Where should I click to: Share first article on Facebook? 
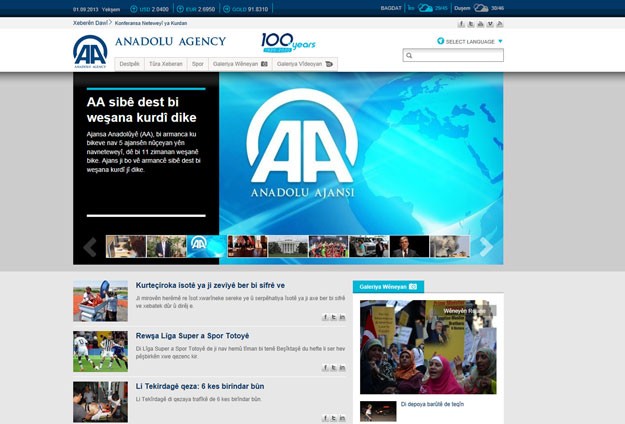325,317
